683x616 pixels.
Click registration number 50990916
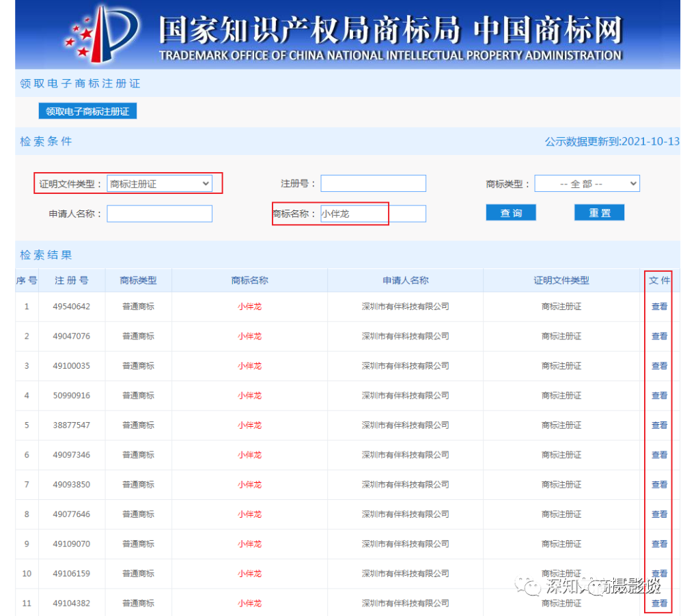pyautogui.click(x=72, y=395)
